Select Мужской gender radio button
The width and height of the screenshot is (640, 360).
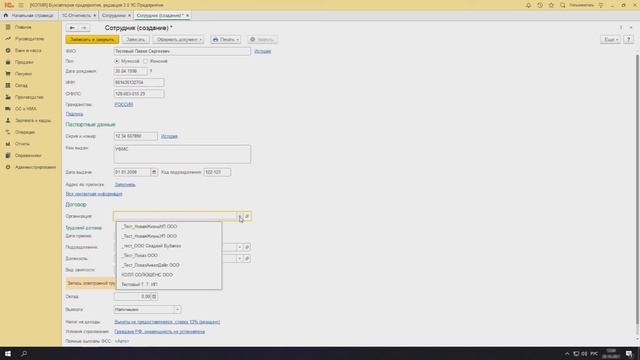(117, 61)
